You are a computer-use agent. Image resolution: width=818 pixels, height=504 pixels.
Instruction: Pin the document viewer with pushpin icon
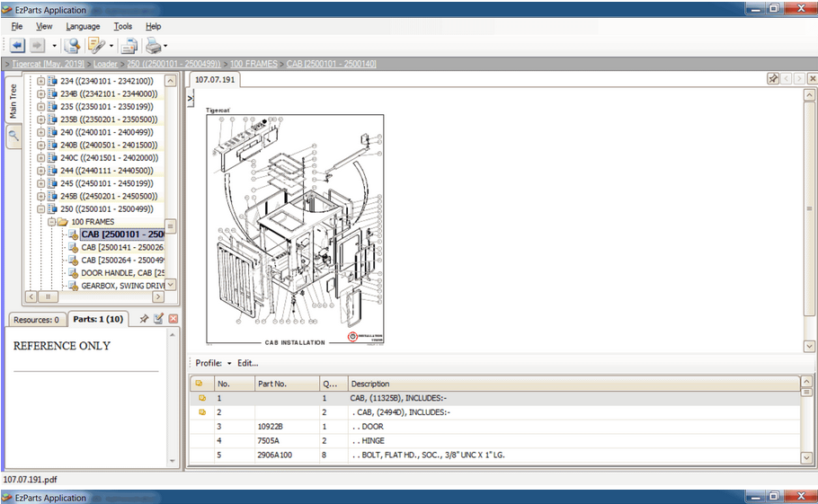click(773, 78)
